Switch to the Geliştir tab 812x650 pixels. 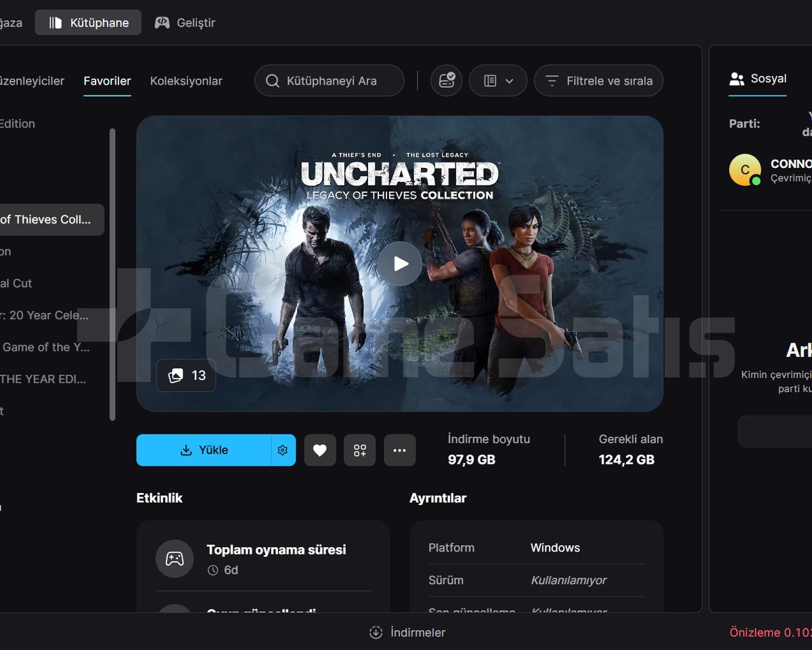point(185,22)
